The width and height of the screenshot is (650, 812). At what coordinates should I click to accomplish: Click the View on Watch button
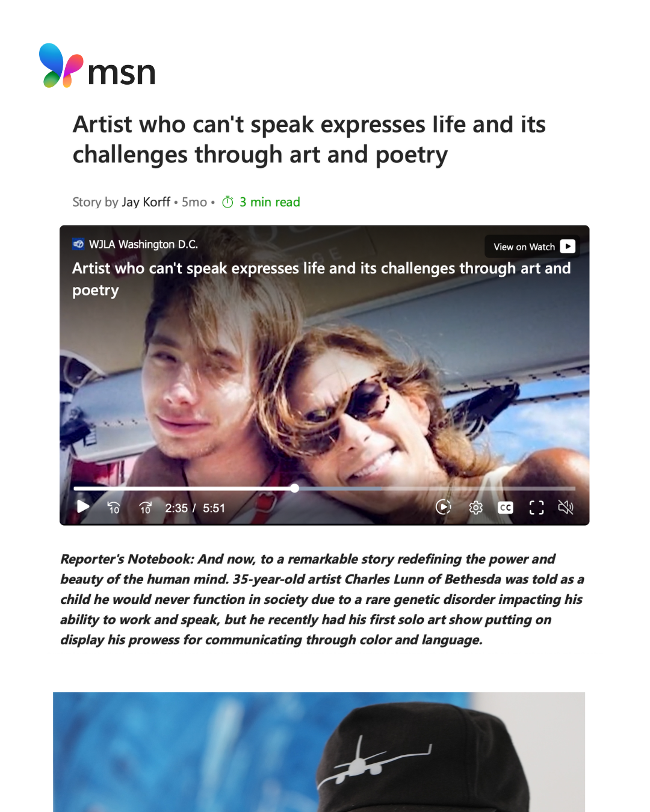point(532,247)
